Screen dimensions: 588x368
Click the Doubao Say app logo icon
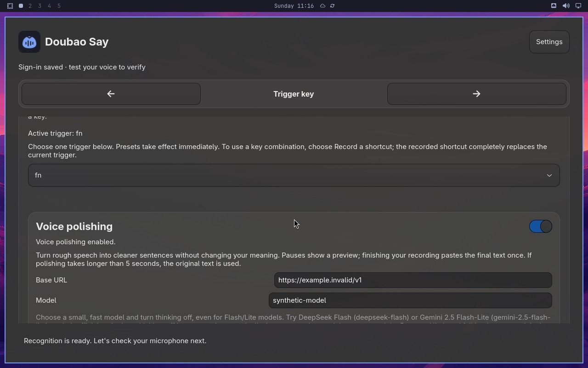click(29, 42)
